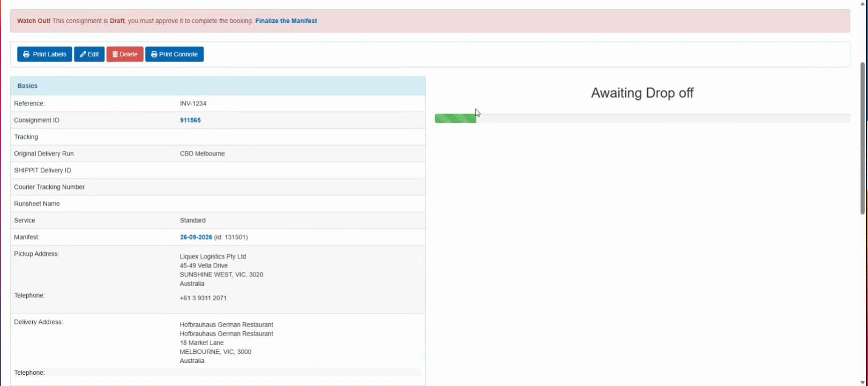Click the Awaiting Drop off progress bar
Image resolution: width=868 pixels, height=386 pixels.
(642, 118)
